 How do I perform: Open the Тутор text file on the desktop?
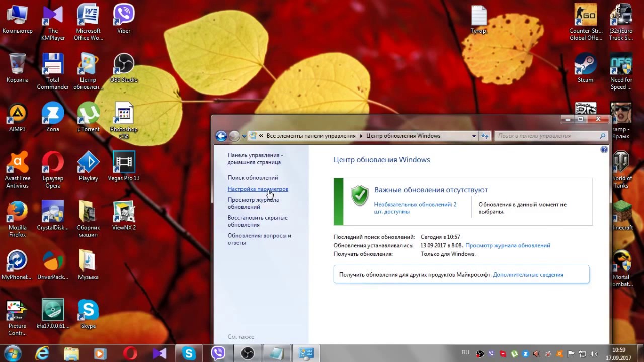tap(479, 19)
